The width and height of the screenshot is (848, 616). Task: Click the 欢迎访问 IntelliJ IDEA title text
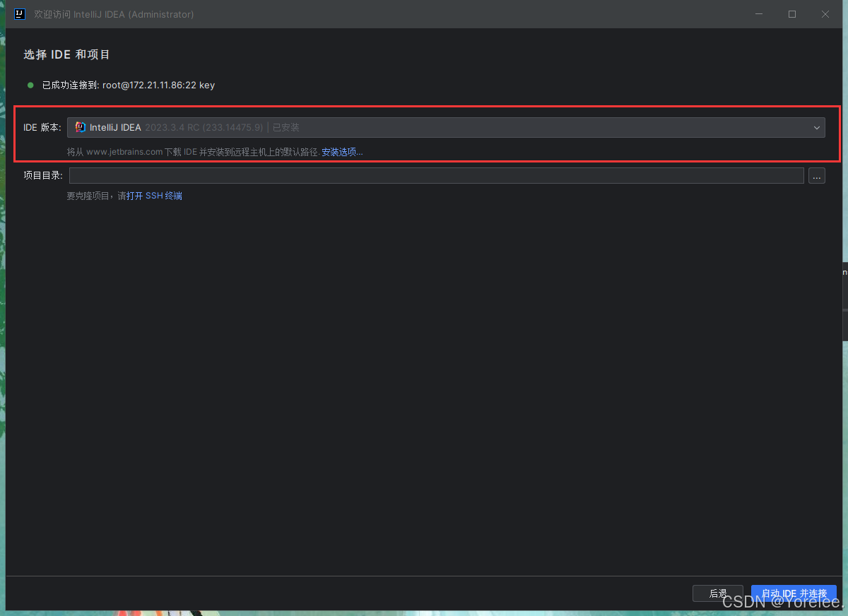(113, 14)
